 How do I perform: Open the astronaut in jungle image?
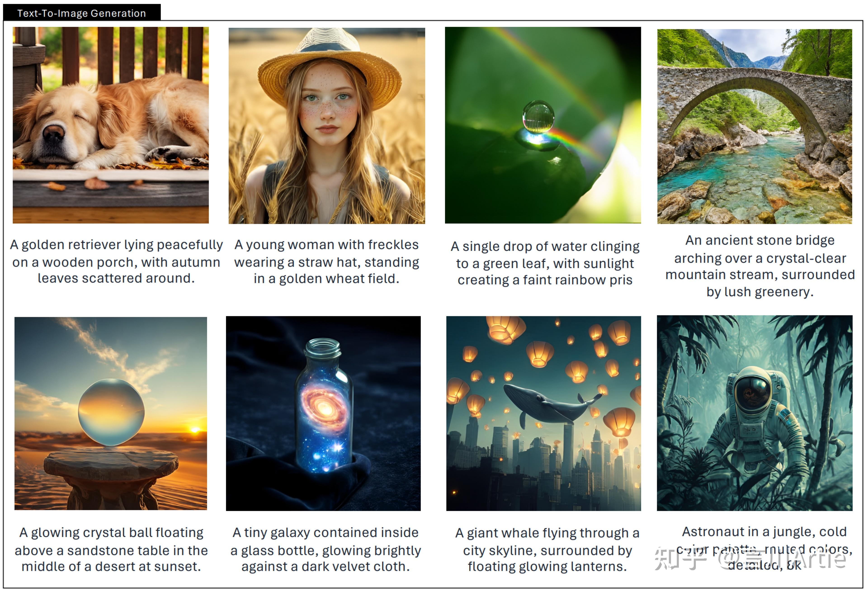[755, 413]
